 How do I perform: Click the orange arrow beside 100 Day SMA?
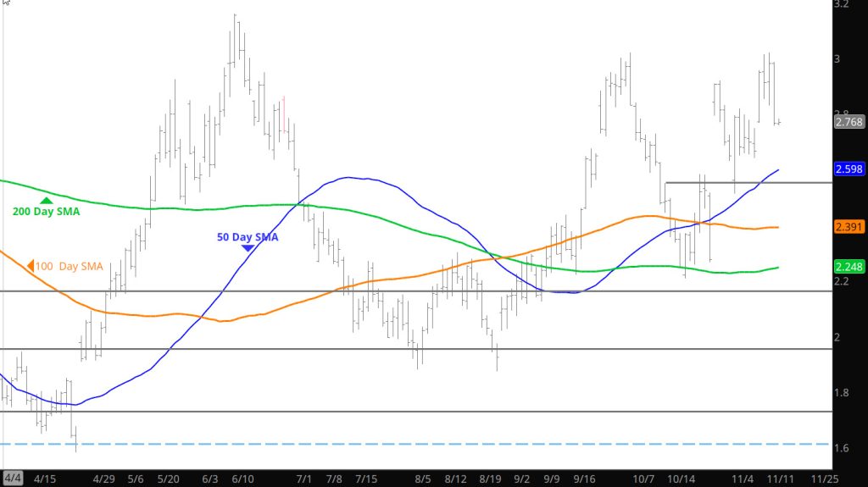tap(31, 266)
